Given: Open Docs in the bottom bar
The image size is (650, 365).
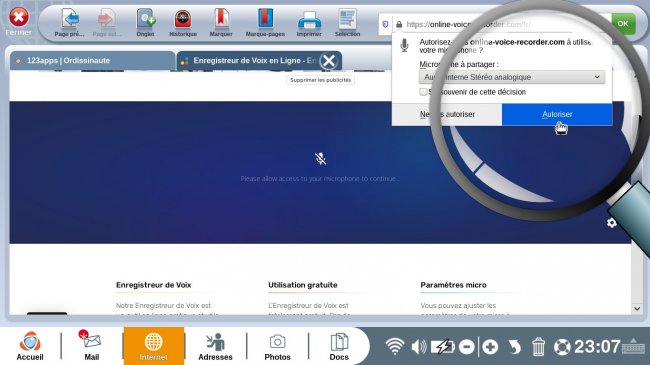Looking at the screenshot, I should [339, 346].
